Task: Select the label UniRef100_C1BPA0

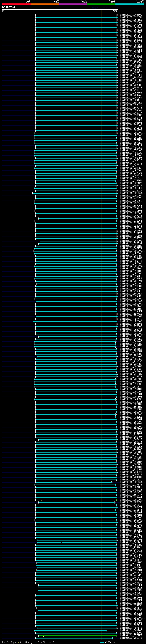Action: pyautogui.click(x=131, y=268)
